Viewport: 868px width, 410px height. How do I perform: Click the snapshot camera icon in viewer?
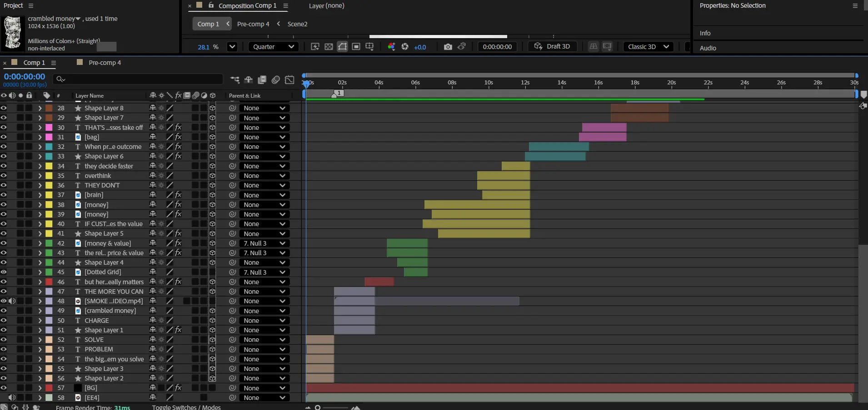(448, 47)
